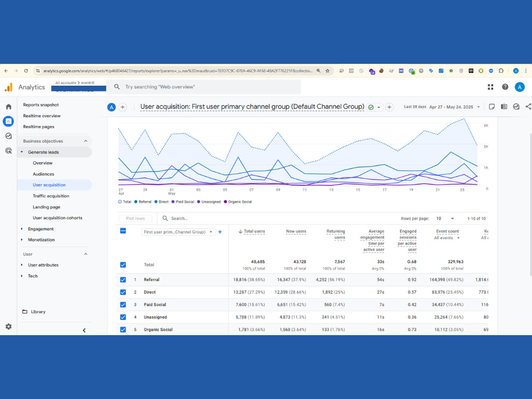Expand the Engagement group
532x399 pixels.
click(x=22, y=229)
